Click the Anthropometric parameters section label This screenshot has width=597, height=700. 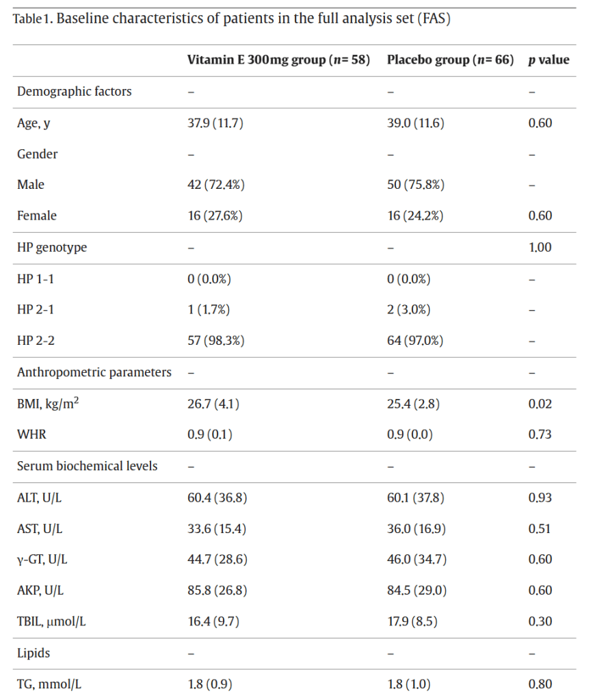tap(94, 372)
